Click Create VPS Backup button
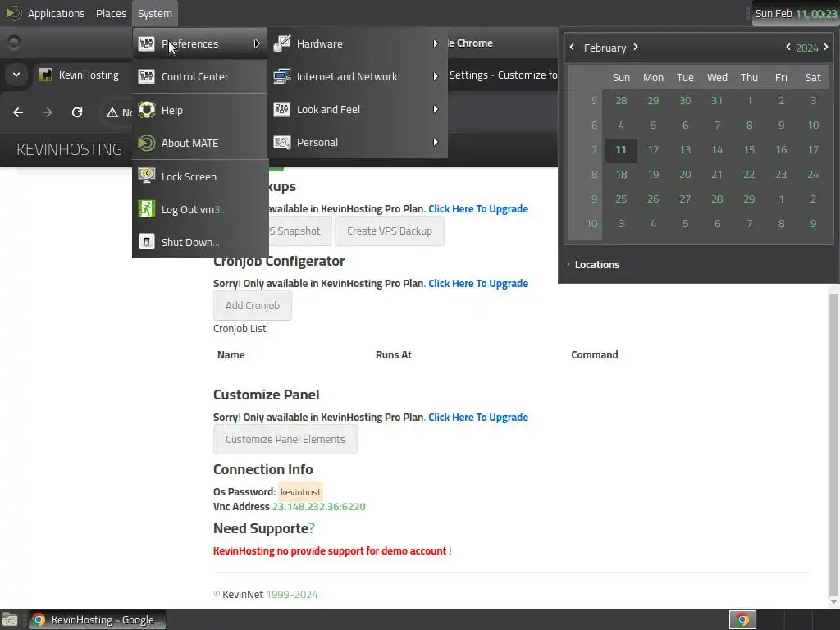The width and height of the screenshot is (840, 630). pyautogui.click(x=390, y=231)
